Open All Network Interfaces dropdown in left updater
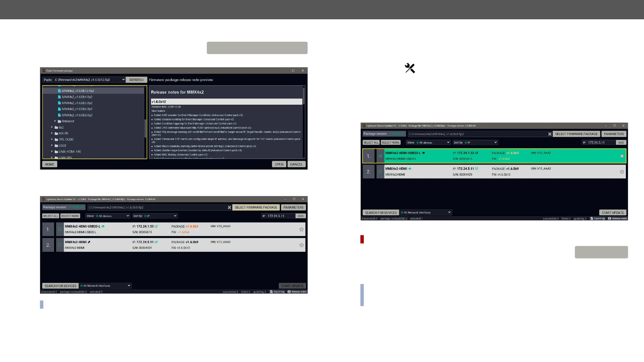The width and height of the screenshot is (644, 362). (x=105, y=286)
